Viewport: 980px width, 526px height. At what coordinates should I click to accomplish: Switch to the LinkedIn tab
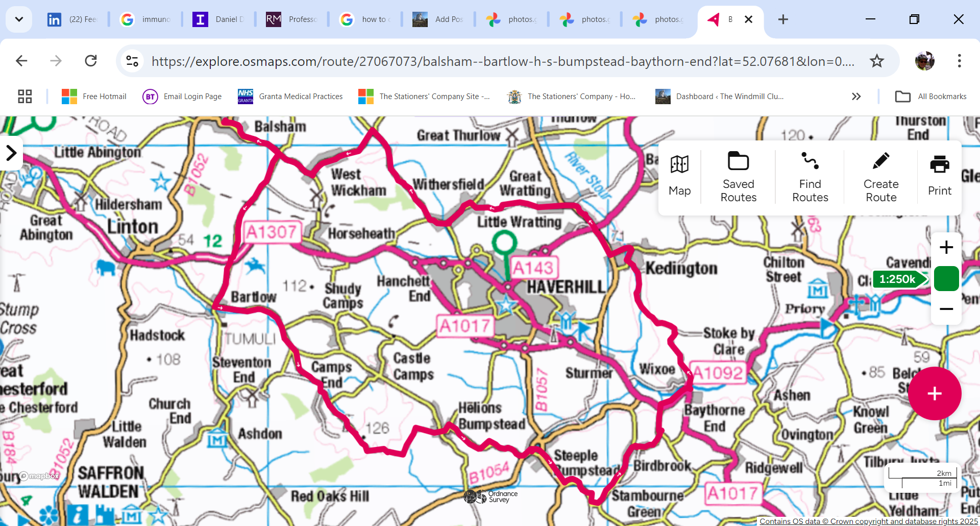pyautogui.click(x=72, y=19)
